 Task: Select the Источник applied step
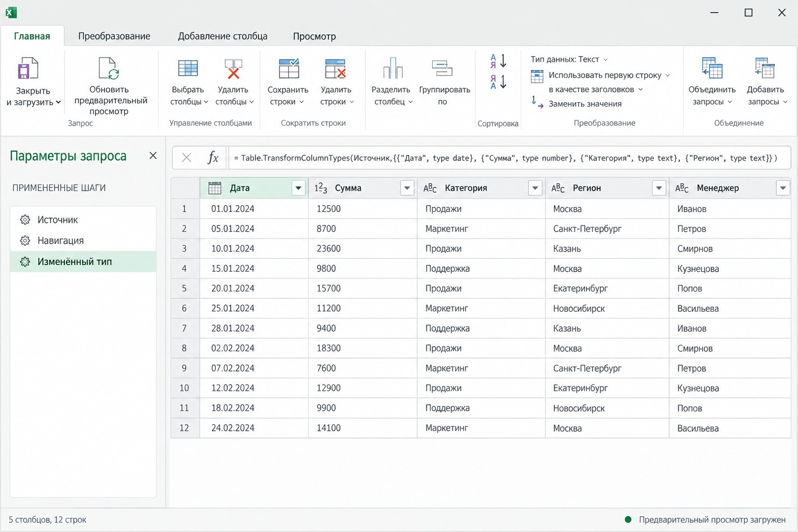pyautogui.click(x=83, y=220)
